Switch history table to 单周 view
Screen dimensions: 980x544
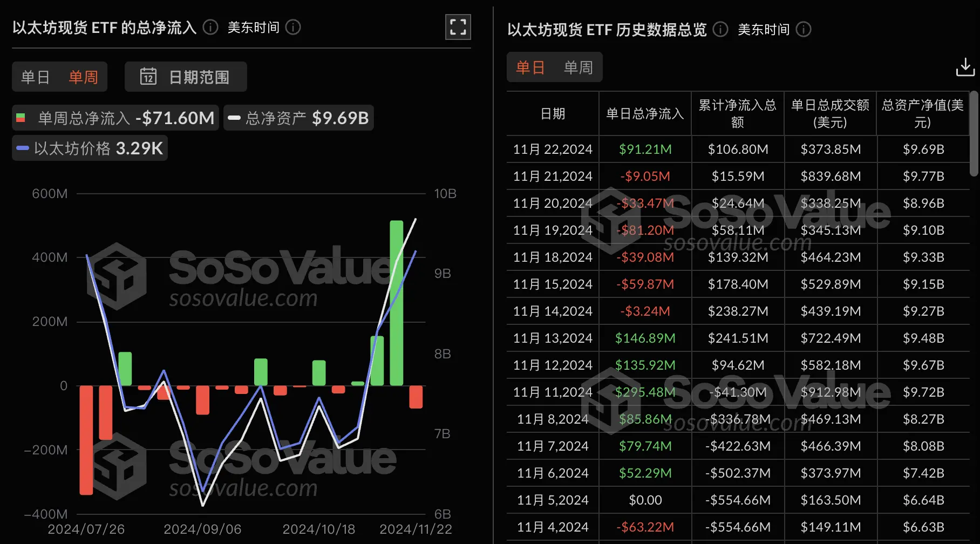578,67
